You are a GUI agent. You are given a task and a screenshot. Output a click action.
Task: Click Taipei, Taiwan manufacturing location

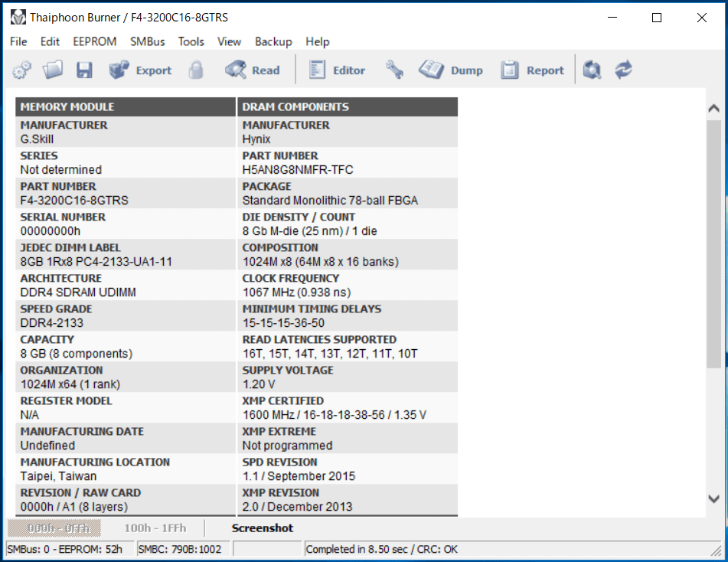tap(58, 476)
